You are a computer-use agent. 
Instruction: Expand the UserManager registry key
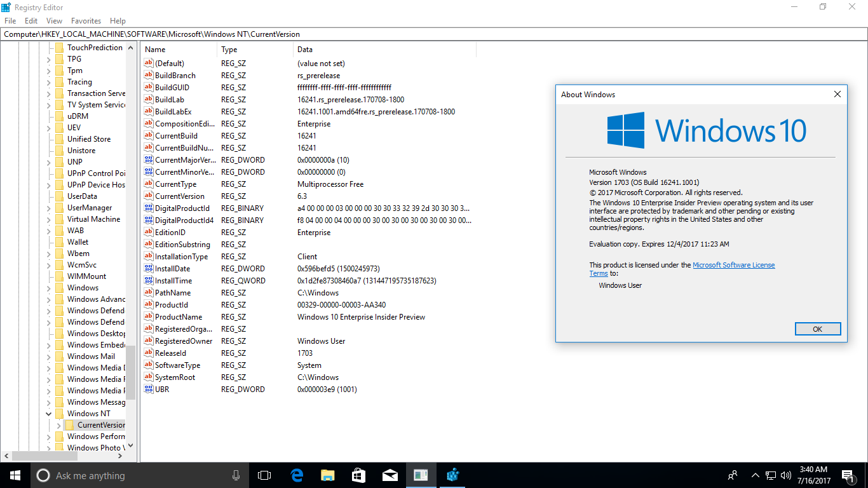click(48, 208)
